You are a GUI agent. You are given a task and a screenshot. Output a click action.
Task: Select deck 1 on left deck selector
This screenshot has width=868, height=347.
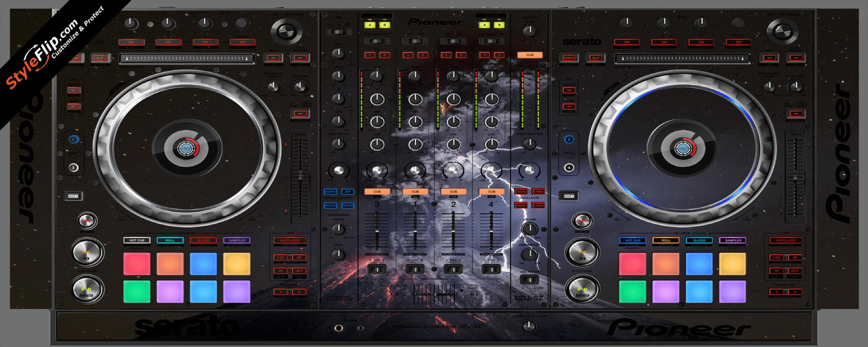(74, 140)
